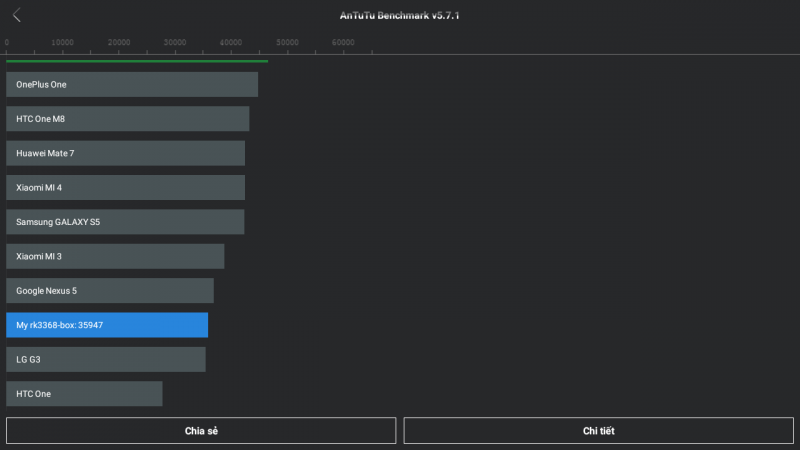Open the Chia sẻ share button
Screen dimensions: 800x450
[x=201, y=431]
